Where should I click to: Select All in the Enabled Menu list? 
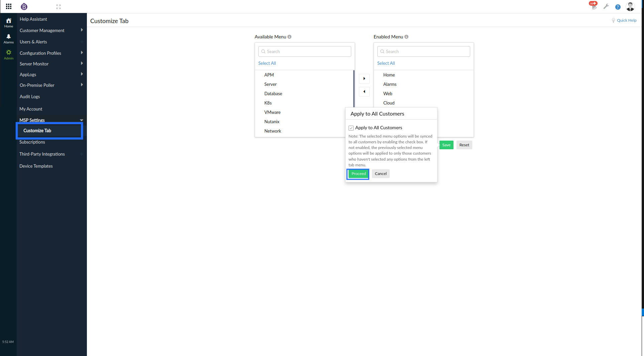pos(386,63)
